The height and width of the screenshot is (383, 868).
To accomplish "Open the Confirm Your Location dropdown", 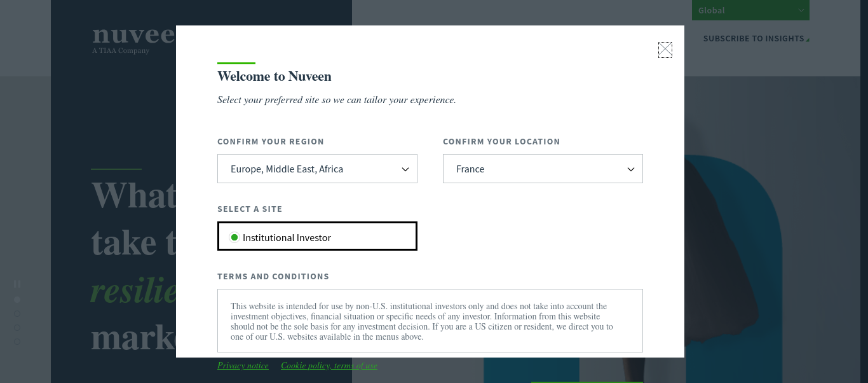I will 543,169.
